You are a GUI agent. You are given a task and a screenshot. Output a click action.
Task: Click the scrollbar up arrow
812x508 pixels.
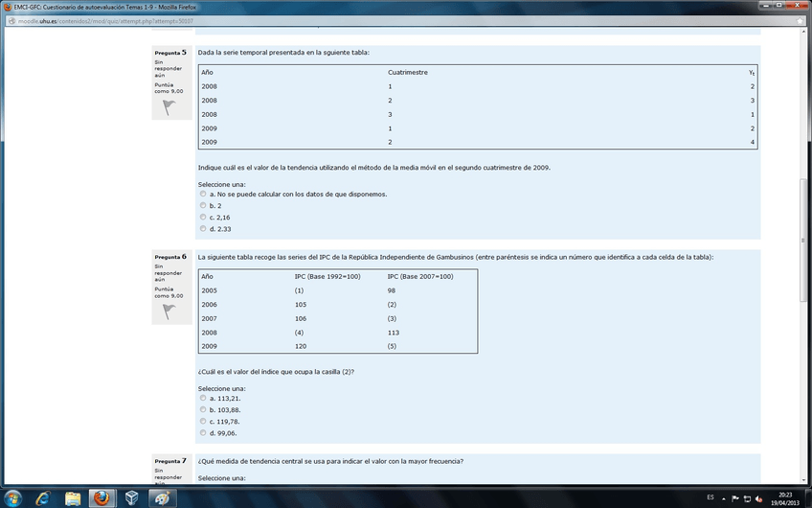(803, 33)
